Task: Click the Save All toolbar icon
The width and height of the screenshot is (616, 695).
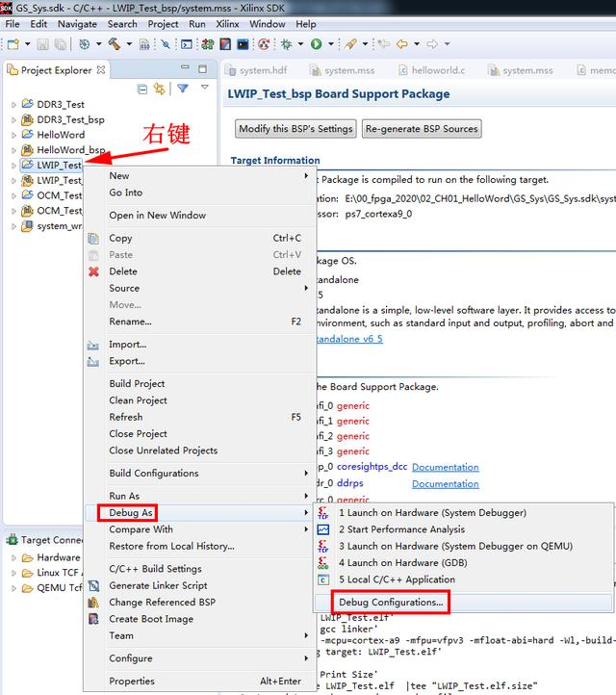Action: (60, 44)
